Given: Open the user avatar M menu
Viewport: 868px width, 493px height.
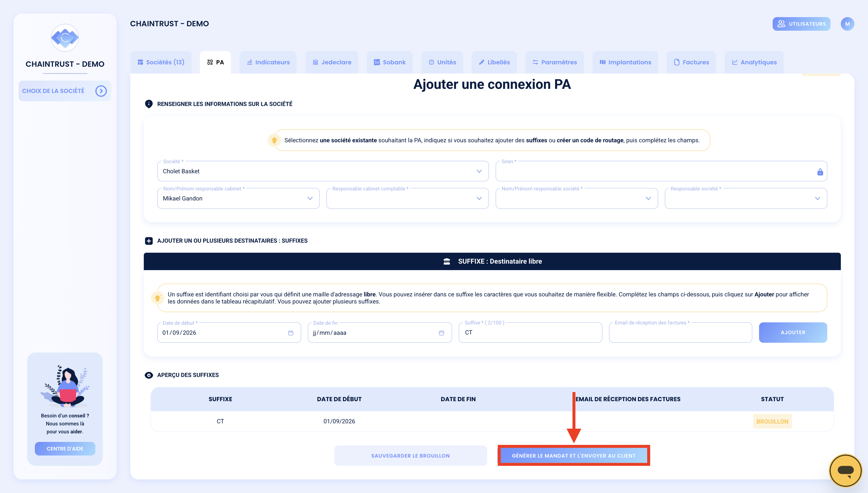Looking at the screenshot, I should pos(847,24).
